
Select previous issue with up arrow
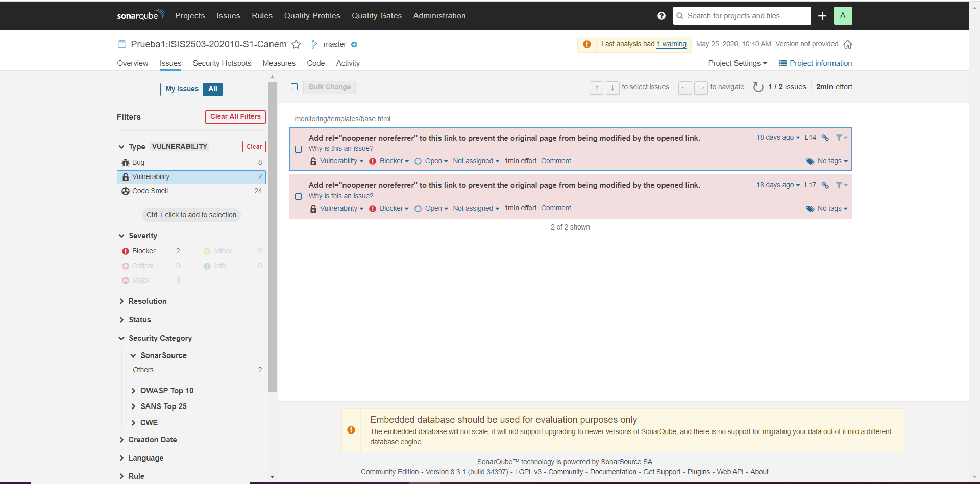point(596,88)
